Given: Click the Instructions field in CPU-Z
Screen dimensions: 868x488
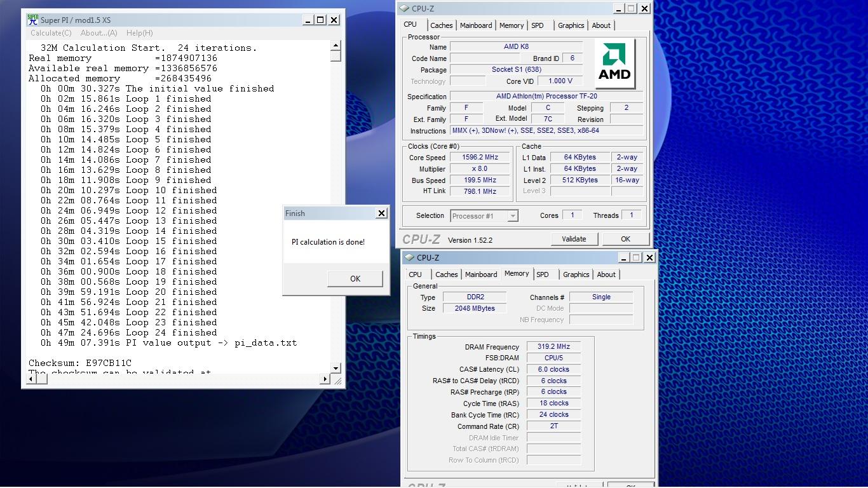Looking at the screenshot, I should (546, 131).
